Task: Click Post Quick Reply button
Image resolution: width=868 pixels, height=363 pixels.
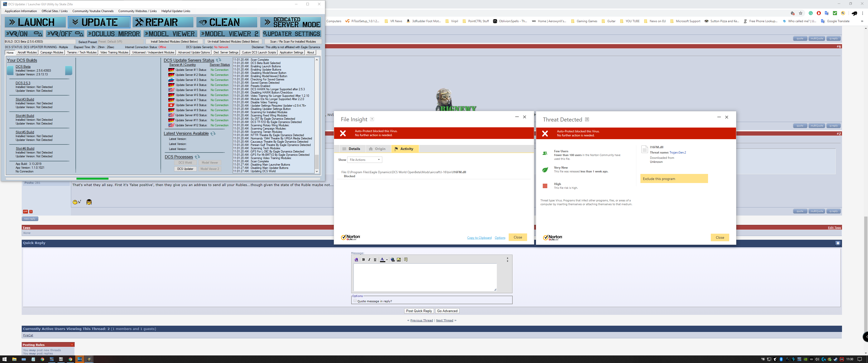Action: 419,311
